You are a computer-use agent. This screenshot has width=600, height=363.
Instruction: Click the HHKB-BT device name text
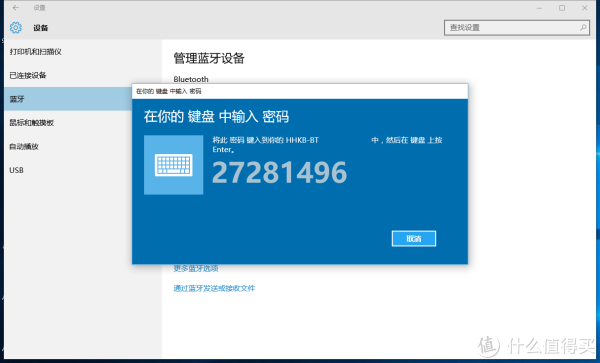(302, 140)
